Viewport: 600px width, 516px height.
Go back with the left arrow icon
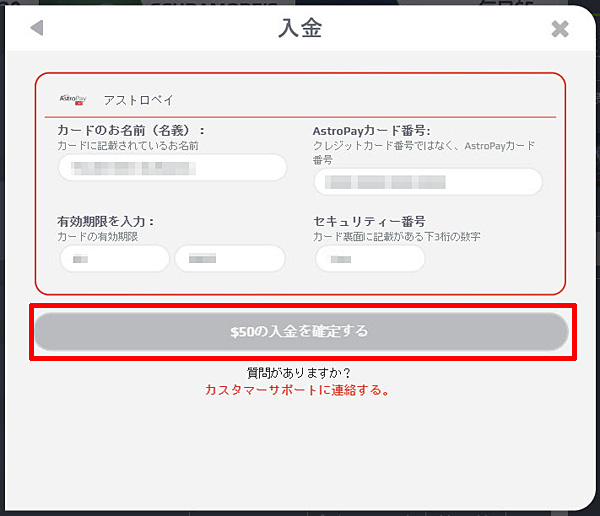point(37,28)
